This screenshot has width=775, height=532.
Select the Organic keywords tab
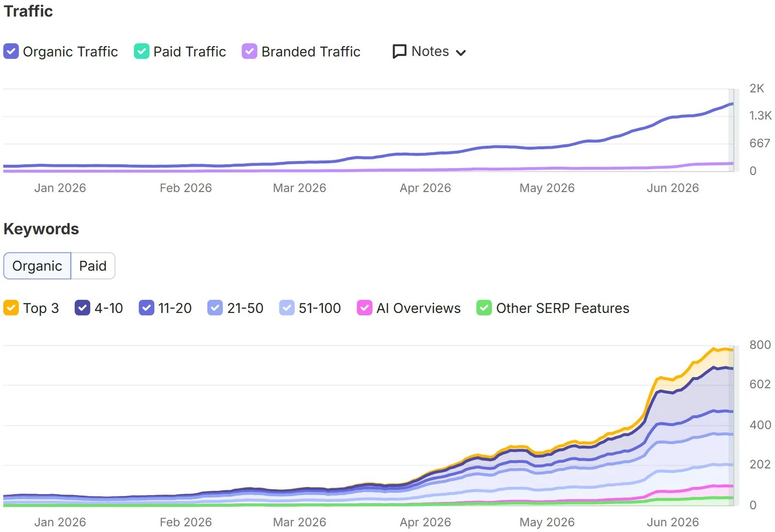[37, 266]
